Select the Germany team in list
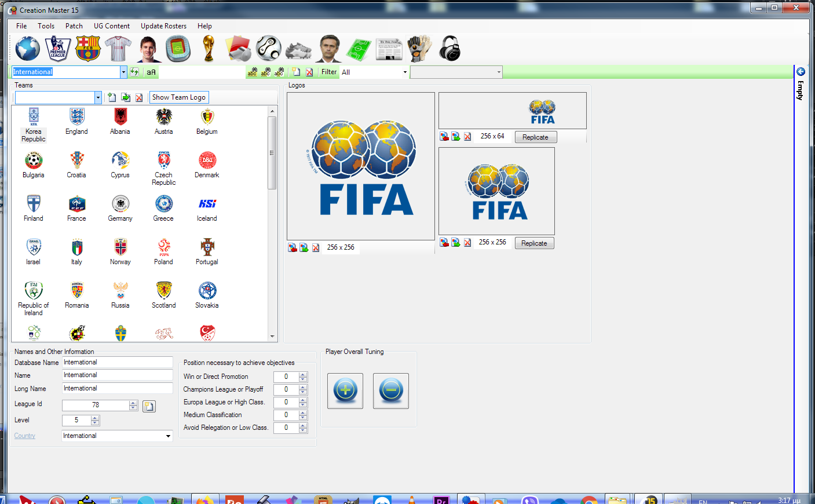Screen dimensions: 815x504 click(x=120, y=209)
